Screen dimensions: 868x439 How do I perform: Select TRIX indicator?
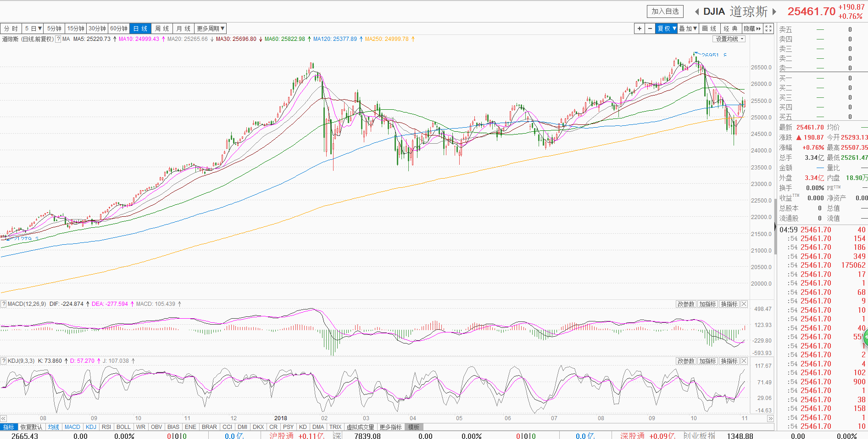pos(335,427)
